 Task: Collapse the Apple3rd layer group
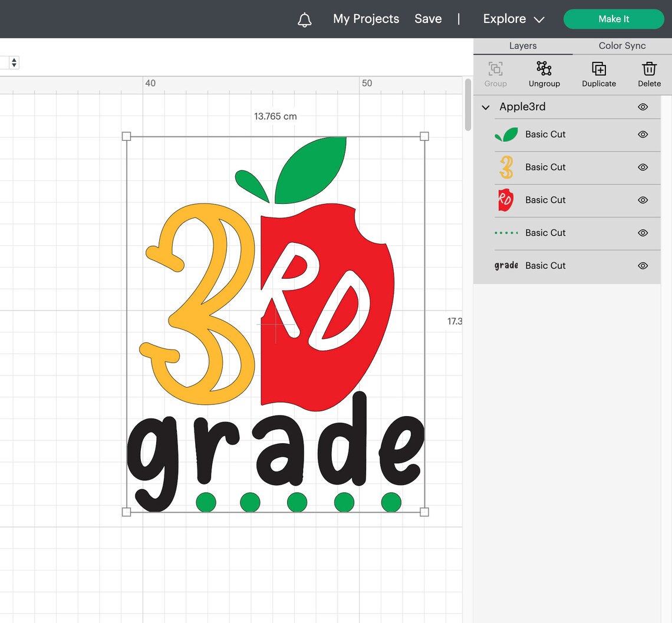coord(485,107)
